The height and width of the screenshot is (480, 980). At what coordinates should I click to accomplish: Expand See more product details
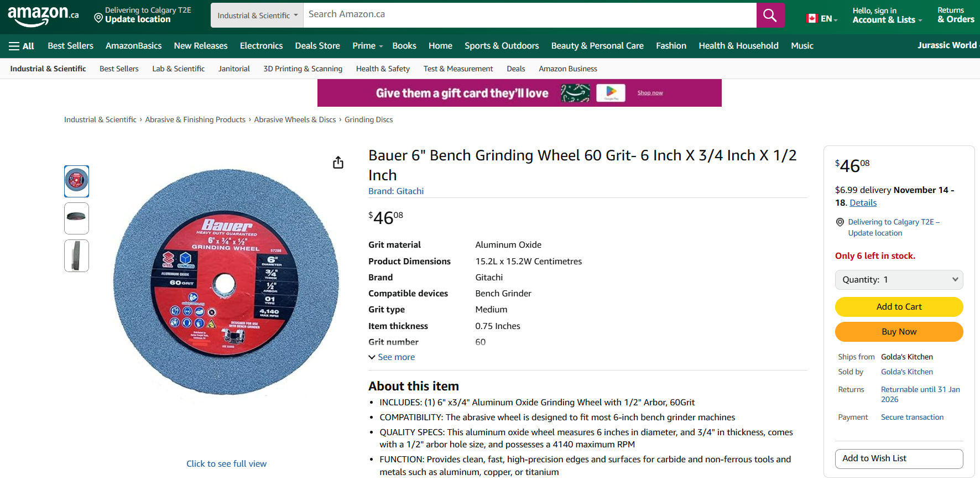pos(392,357)
